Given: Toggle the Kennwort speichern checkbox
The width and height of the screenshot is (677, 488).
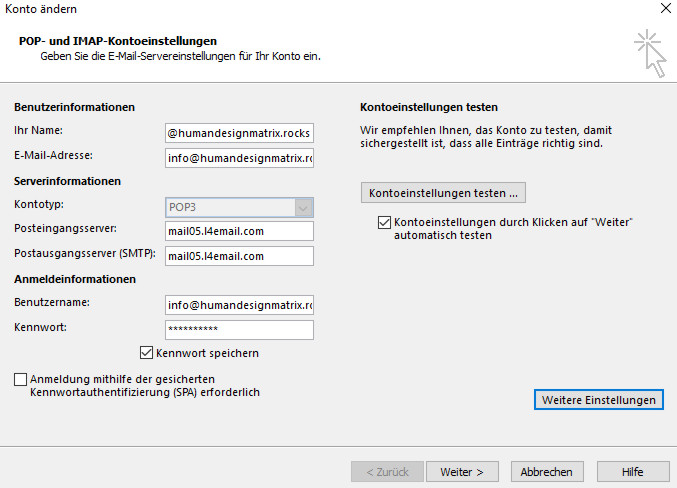Looking at the screenshot, I should pyautogui.click(x=148, y=353).
